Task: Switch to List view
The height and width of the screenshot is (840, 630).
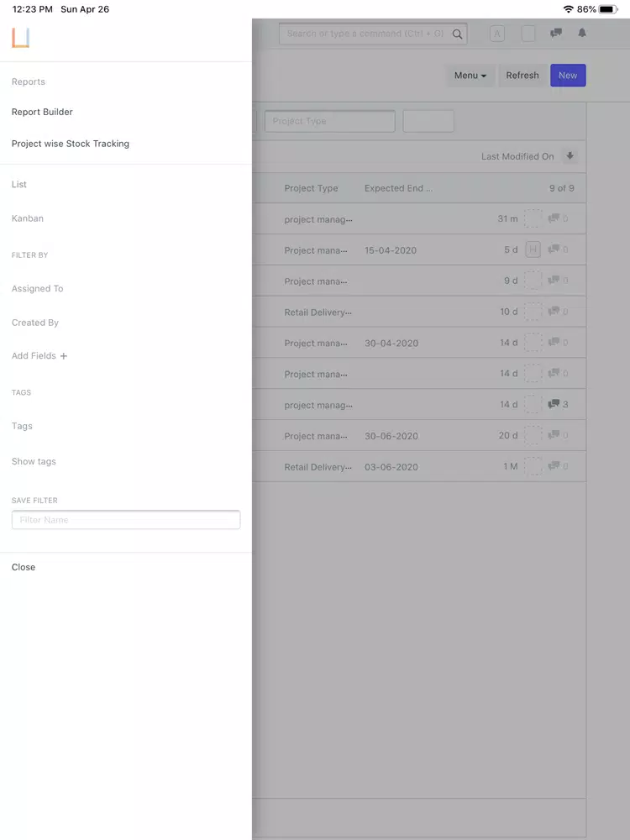Action: 19,184
